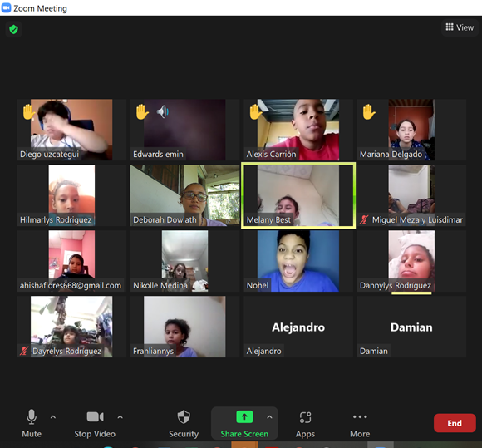
Task: Click the muted mic icon for Miguel Meza y Luisdimar
Action: (x=364, y=219)
